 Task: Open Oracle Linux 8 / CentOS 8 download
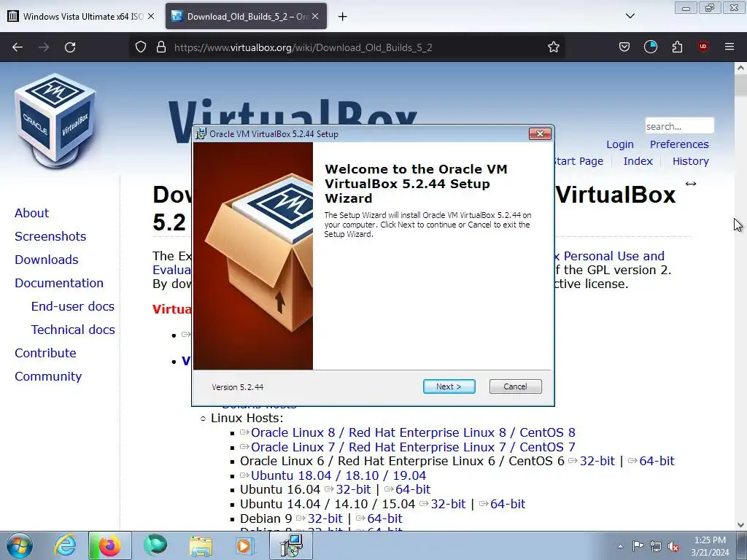click(413, 432)
